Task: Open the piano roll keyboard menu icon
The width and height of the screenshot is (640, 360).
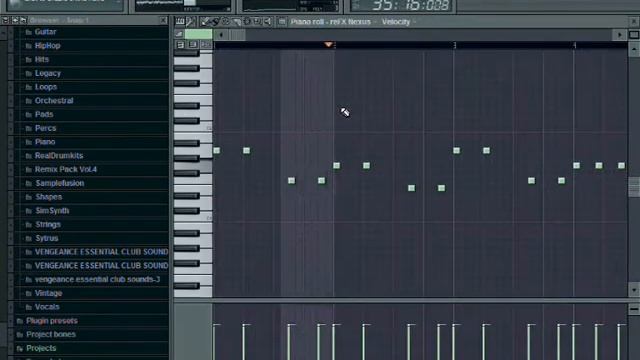Action: pyautogui.click(x=180, y=22)
